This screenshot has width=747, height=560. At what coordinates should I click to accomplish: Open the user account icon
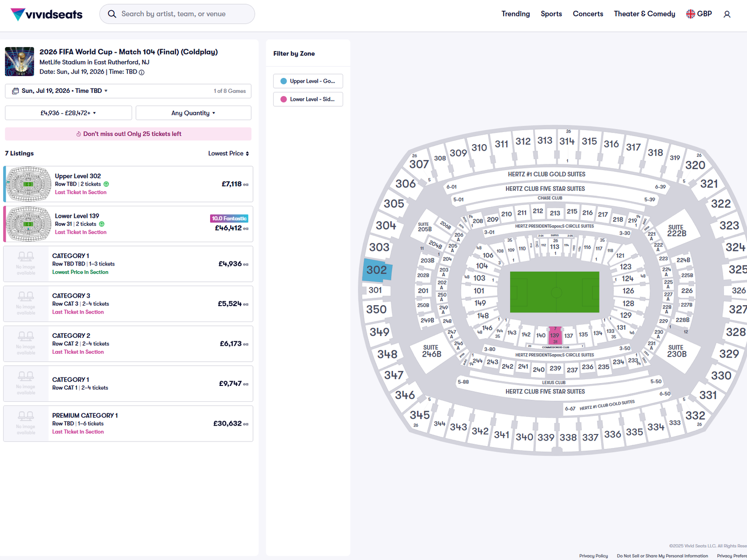pyautogui.click(x=726, y=14)
